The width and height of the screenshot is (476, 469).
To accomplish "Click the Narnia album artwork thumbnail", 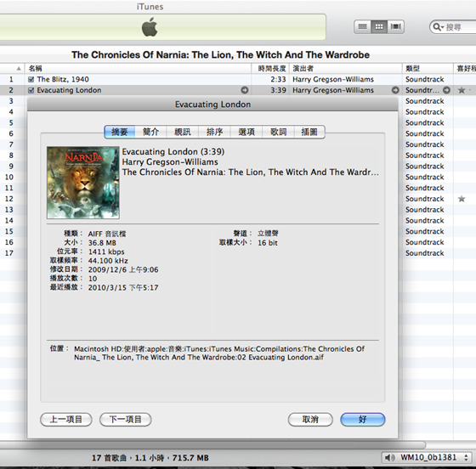I will click(83, 183).
